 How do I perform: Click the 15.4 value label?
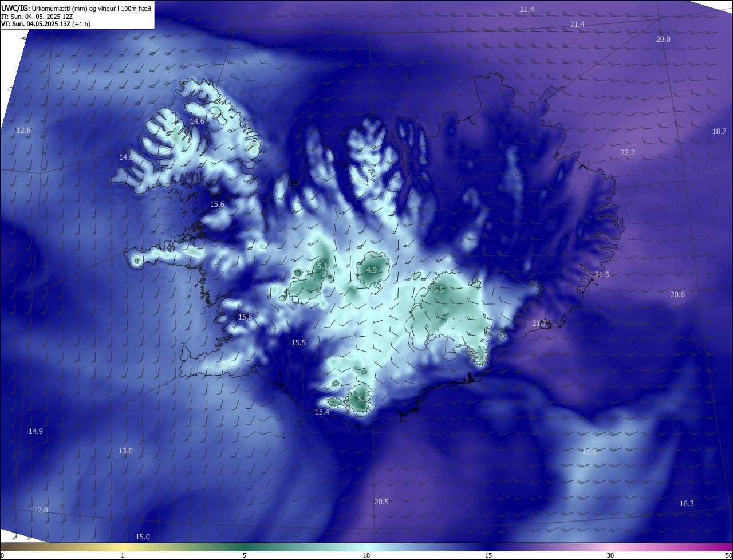[322, 412]
